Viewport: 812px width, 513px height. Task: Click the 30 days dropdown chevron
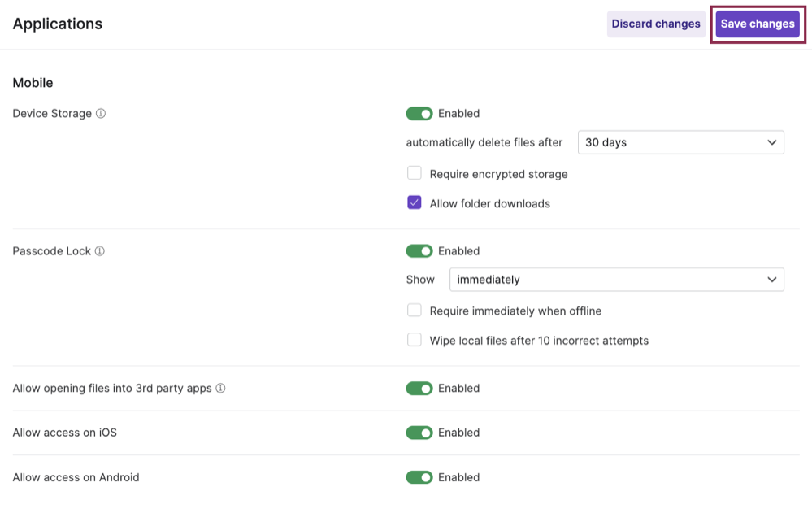[772, 142]
